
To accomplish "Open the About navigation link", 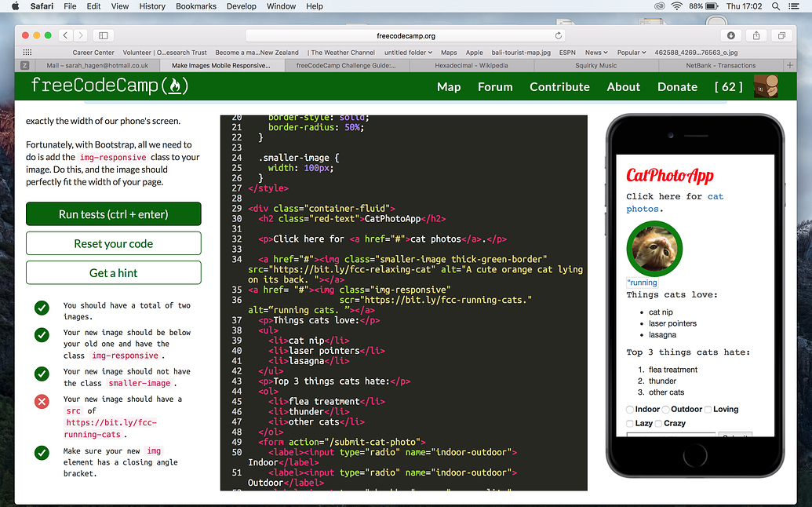I will pyautogui.click(x=624, y=87).
